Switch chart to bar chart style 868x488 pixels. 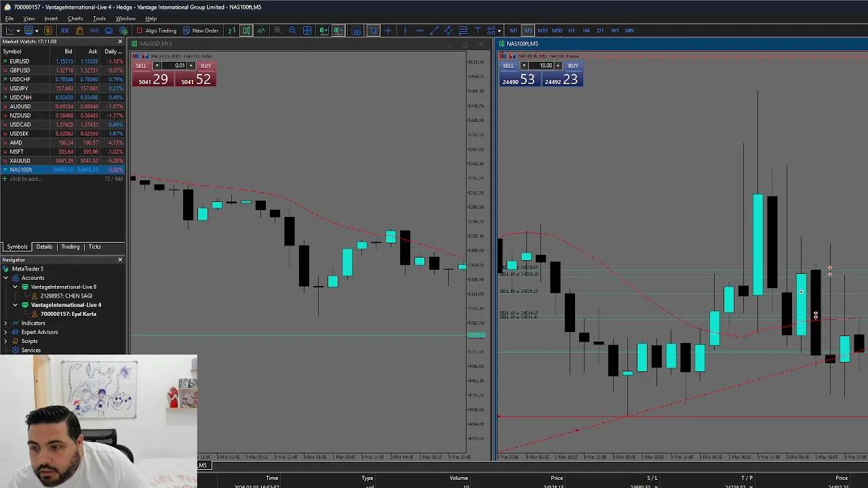(232, 30)
